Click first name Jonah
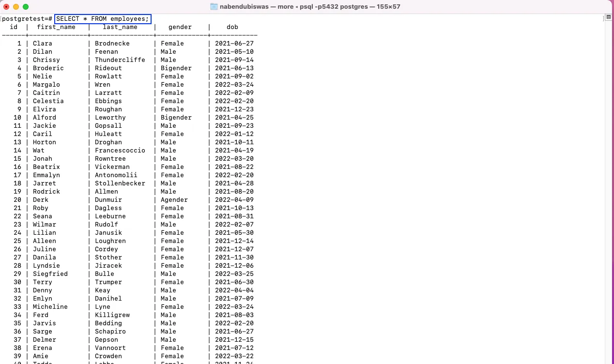 43,159
